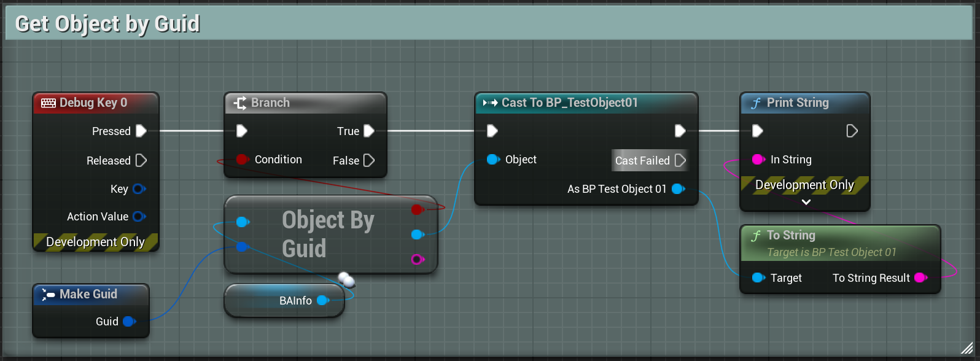Select the BAInfo variable node

(x=284, y=300)
